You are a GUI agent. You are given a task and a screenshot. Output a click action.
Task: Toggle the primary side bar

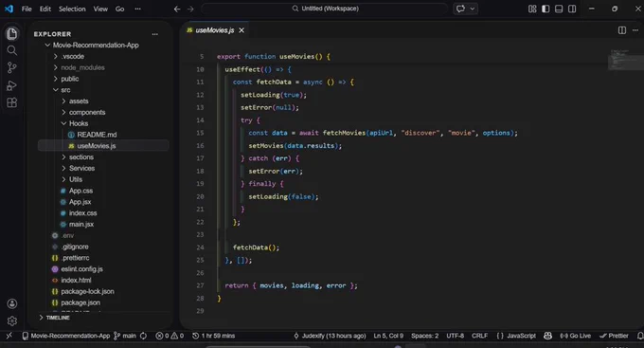(x=546, y=9)
